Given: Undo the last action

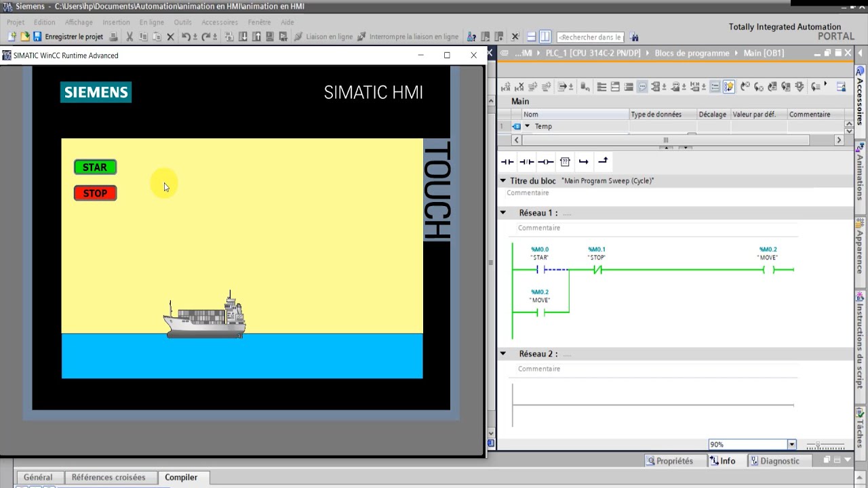Looking at the screenshot, I should [186, 37].
